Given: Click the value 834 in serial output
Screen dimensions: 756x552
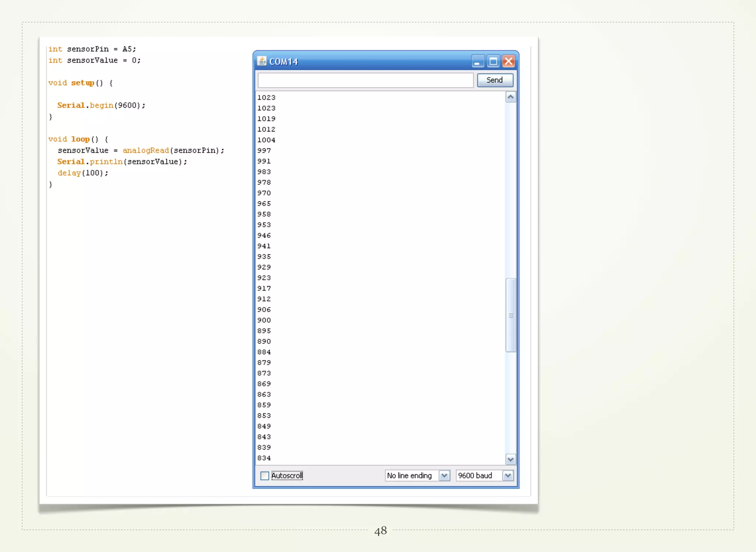Looking at the screenshot, I should tap(264, 458).
